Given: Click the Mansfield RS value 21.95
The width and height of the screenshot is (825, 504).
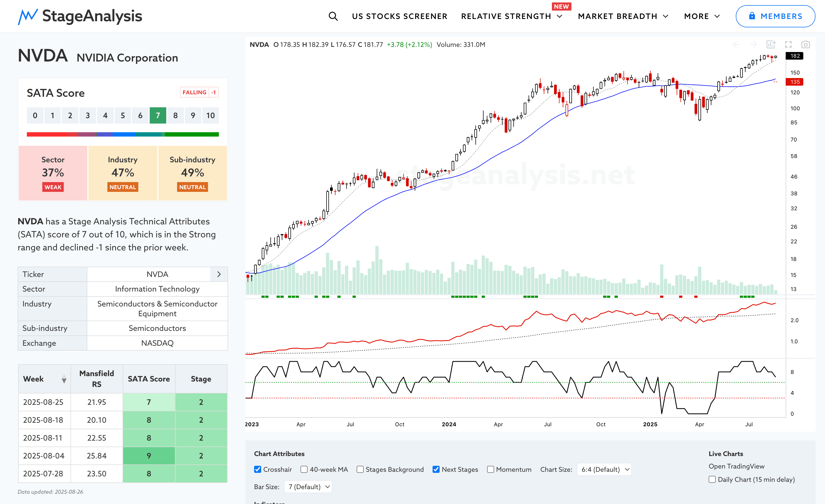Looking at the screenshot, I should 97,402.
